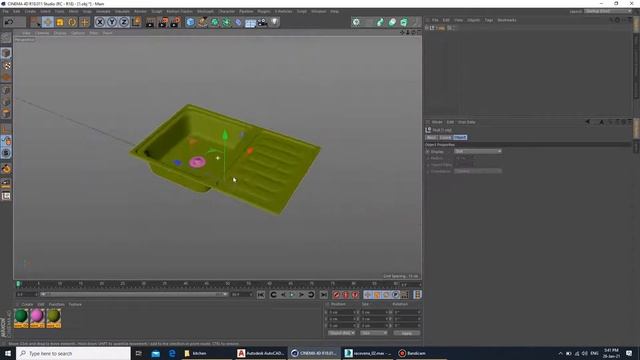640x360 pixels.
Task: Select the Live Selection tool
Action: click(35, 22)
